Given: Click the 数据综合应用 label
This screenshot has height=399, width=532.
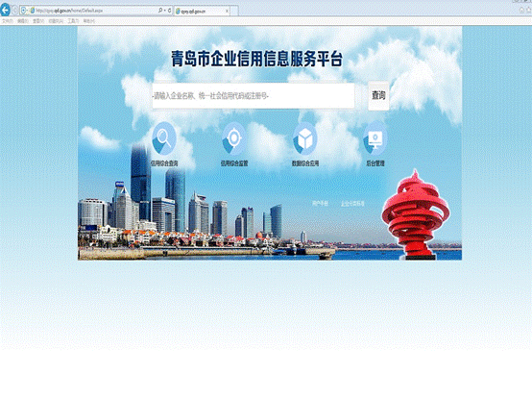Looking at the screenshot, I should pos(305,163).
